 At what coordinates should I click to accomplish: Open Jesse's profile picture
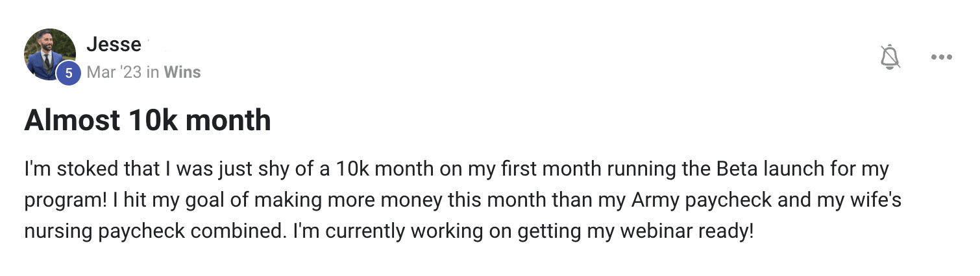pyautogui.click(x=50, y=54)
